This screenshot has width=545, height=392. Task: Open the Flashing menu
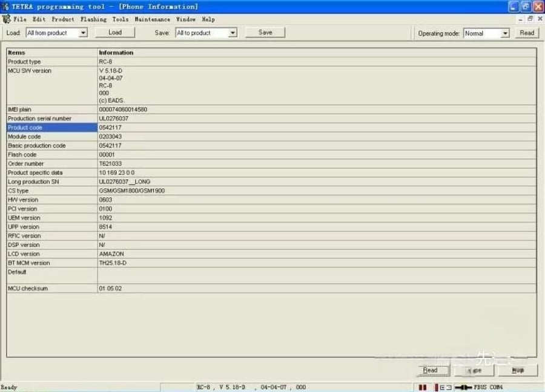[x=93, y=19]
